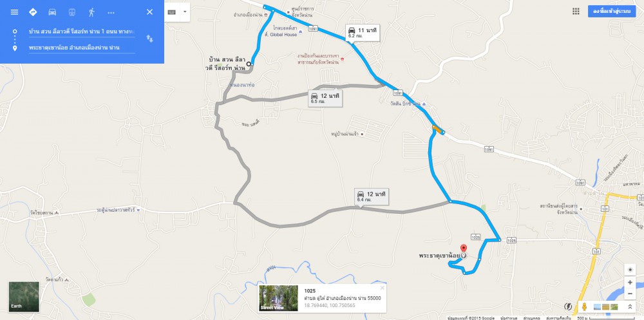Switch to driving travel mode

[52, 12]
